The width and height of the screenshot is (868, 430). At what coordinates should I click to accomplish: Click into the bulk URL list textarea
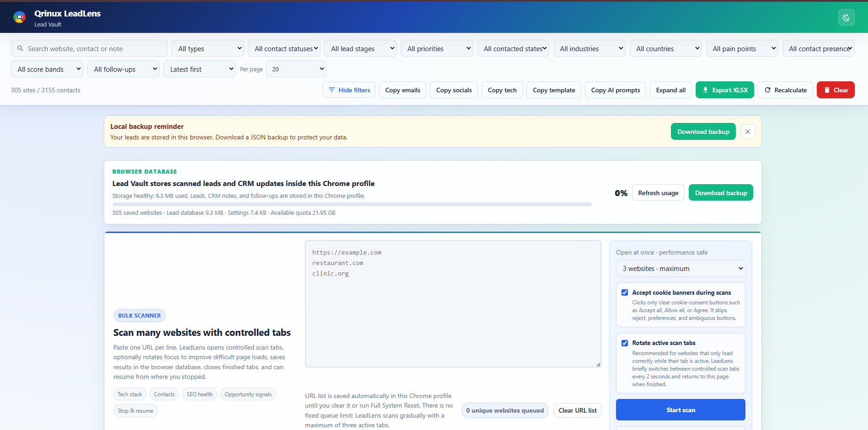tap(453, 304)
